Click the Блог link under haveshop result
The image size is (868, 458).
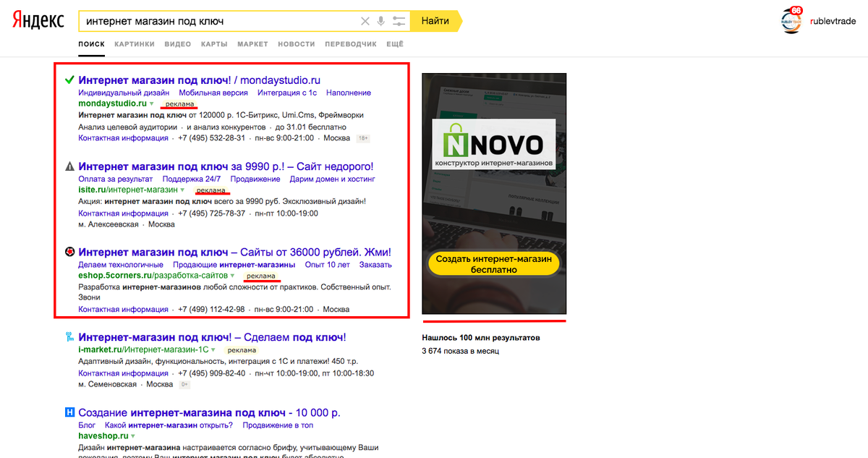87,425
